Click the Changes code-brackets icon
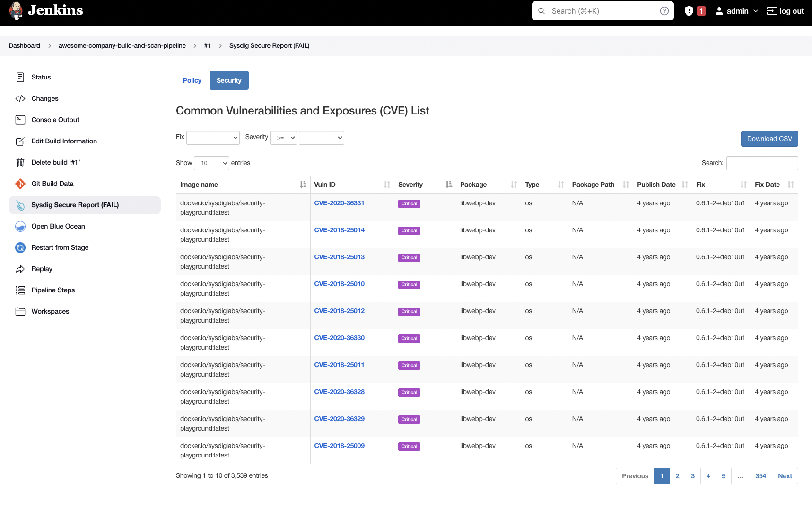 pyautogui.click(x=20, y=98)
